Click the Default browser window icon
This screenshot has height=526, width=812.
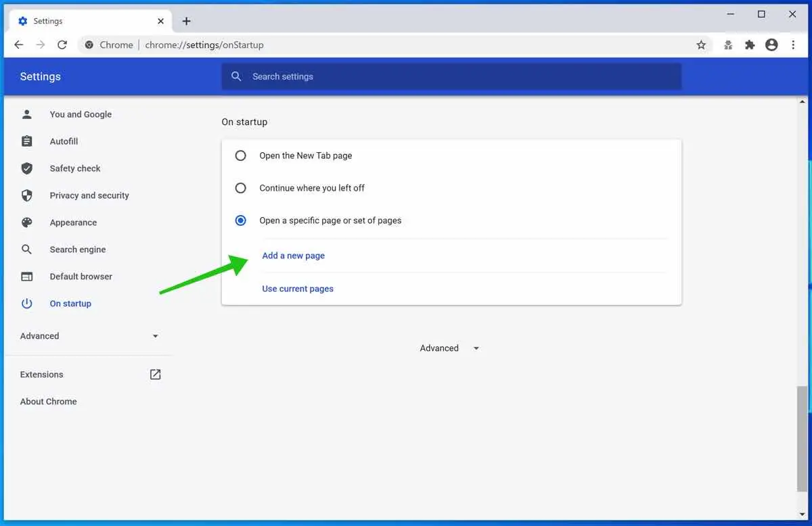(x=27, y=277)
